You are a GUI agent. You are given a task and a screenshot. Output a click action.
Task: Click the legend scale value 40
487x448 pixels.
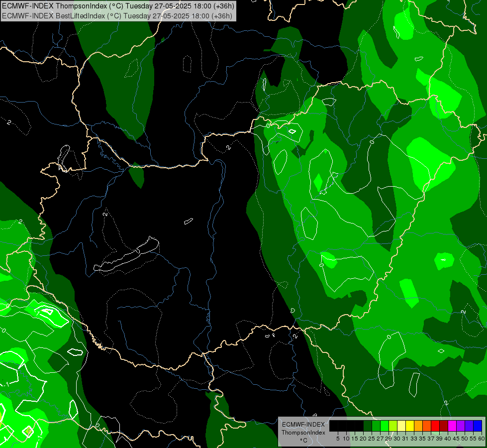point(448,439)
